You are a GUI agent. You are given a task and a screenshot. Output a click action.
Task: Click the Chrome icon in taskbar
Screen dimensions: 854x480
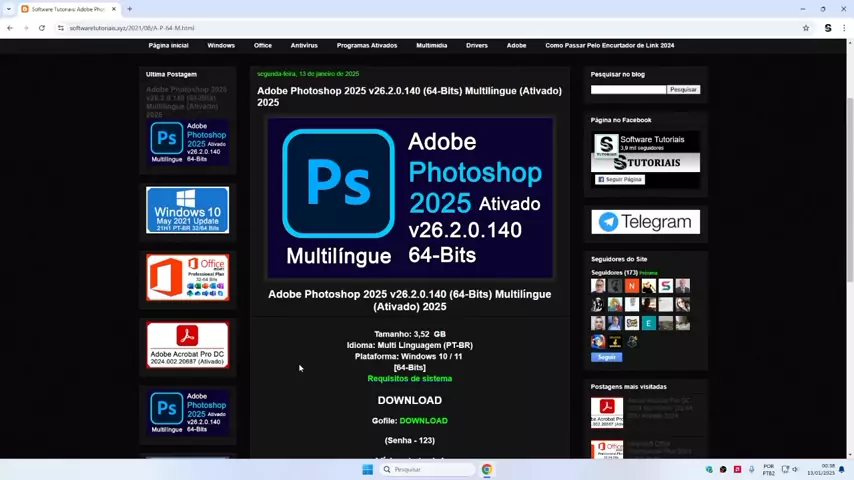(x=487, y=469)
